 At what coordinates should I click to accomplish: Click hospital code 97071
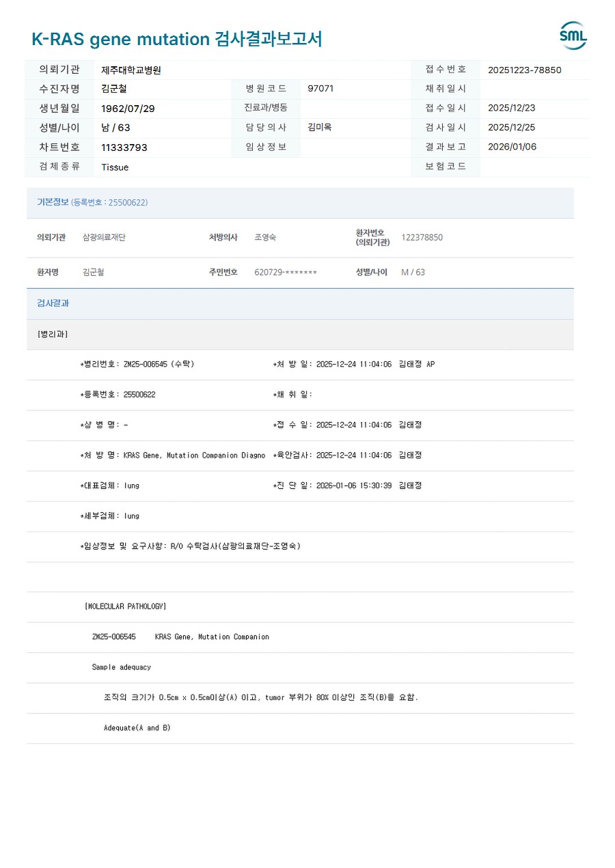320,89
